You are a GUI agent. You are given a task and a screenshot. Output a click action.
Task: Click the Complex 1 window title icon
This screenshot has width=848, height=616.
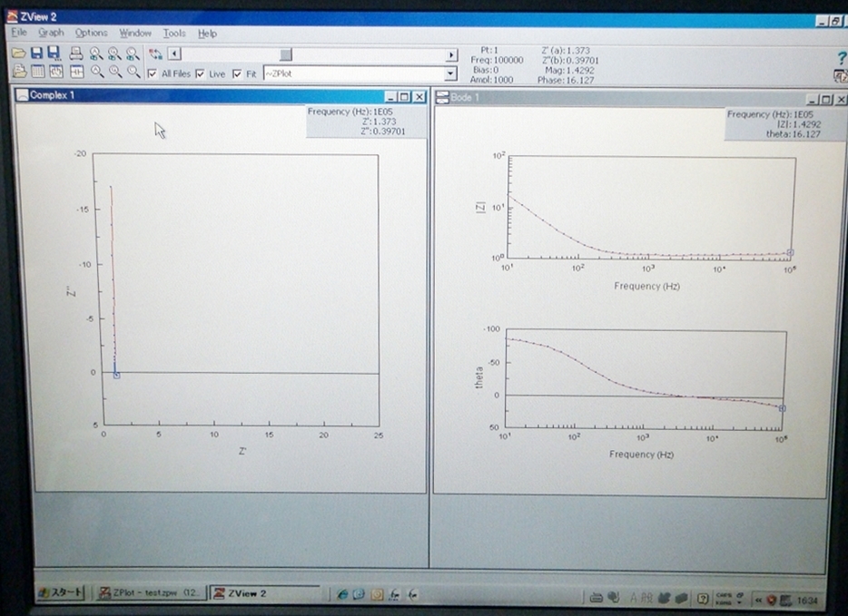pyautogui.click(x=22, y=95)
